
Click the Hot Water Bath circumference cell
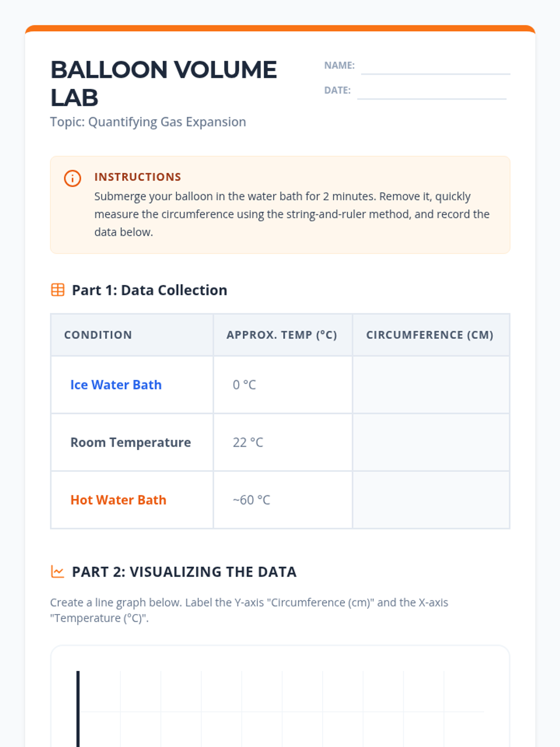pyautogui.click(x=430, y=500)
